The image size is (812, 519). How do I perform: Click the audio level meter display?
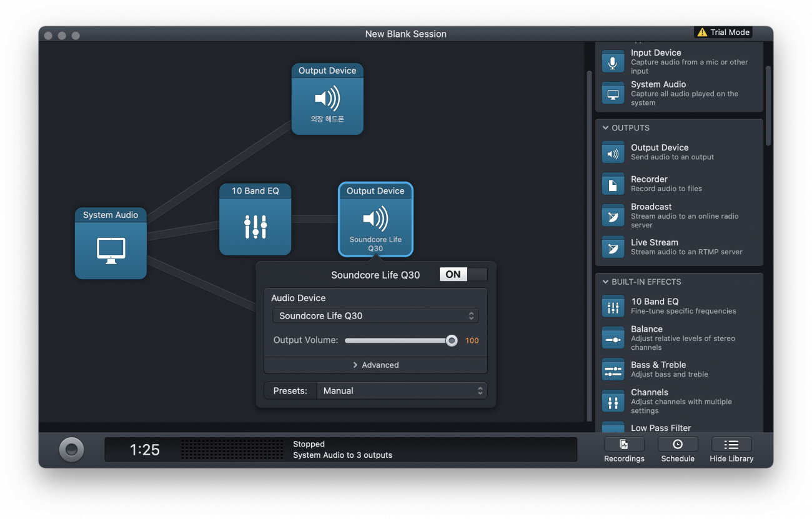(232, 450)
